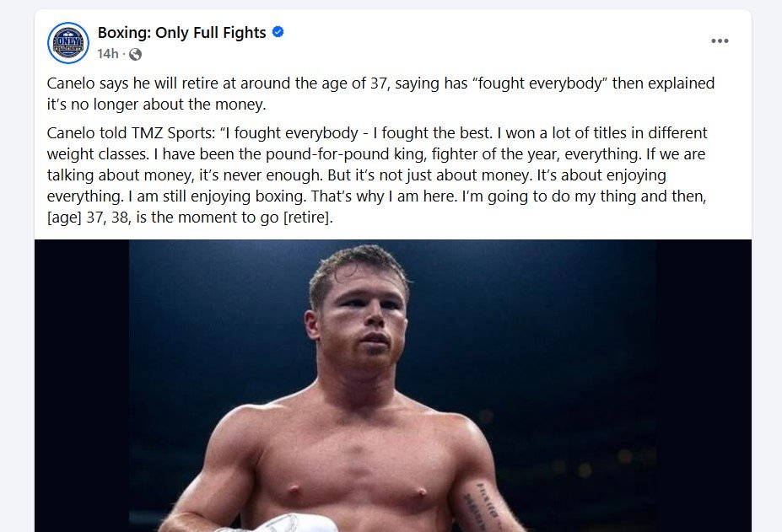This screenshot has height=532, width=782.
Task: Open the full-size image of Canelo
Action: tap(388, 379)
